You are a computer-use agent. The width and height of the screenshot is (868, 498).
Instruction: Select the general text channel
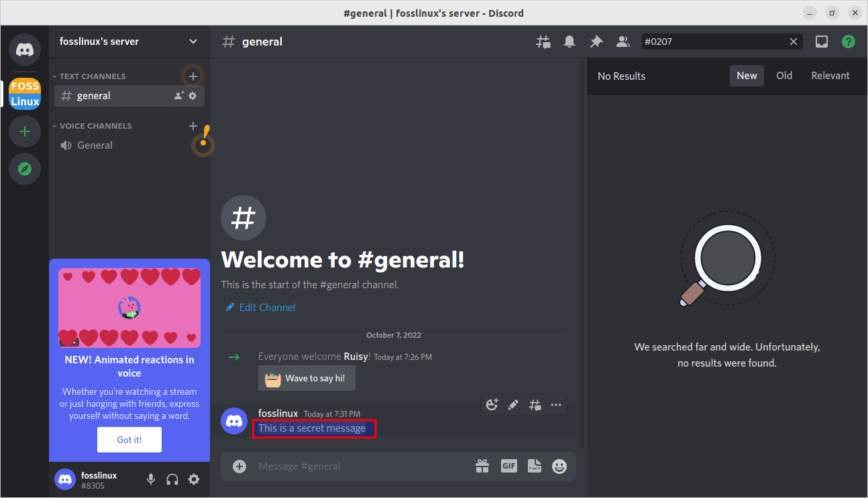(x=129, y=96)
